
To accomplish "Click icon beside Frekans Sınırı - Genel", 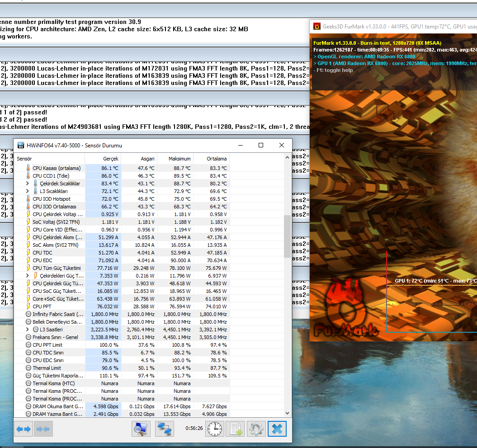I will pos(28,337).
